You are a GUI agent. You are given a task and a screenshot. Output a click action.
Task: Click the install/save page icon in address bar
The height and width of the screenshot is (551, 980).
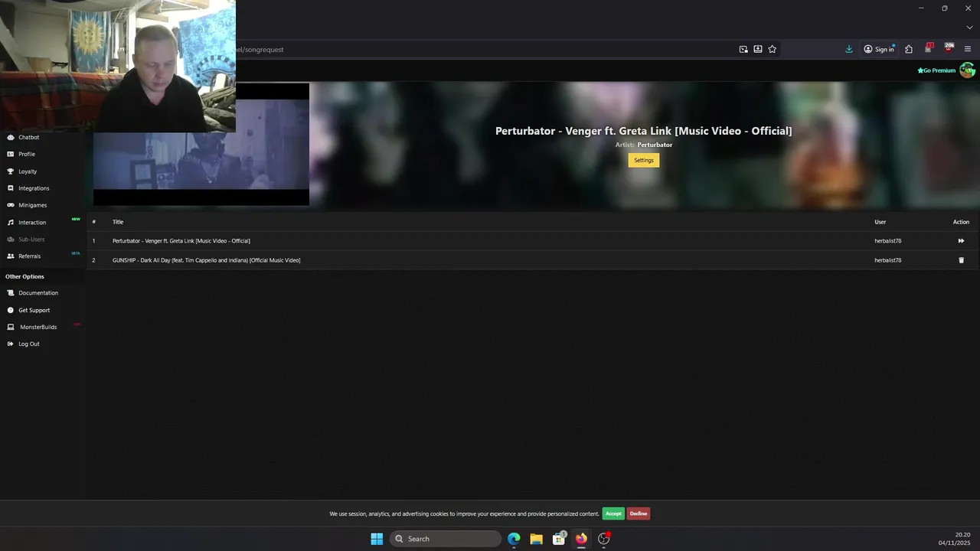758,49
